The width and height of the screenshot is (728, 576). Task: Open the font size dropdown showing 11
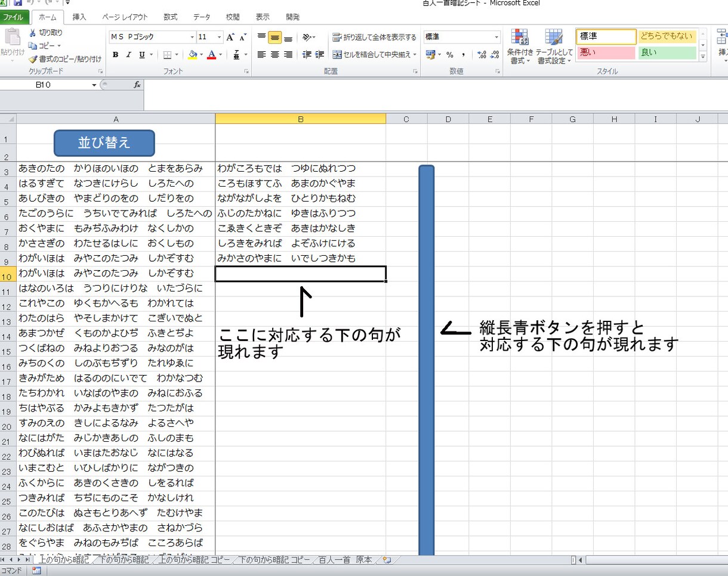tap(220, 37)
